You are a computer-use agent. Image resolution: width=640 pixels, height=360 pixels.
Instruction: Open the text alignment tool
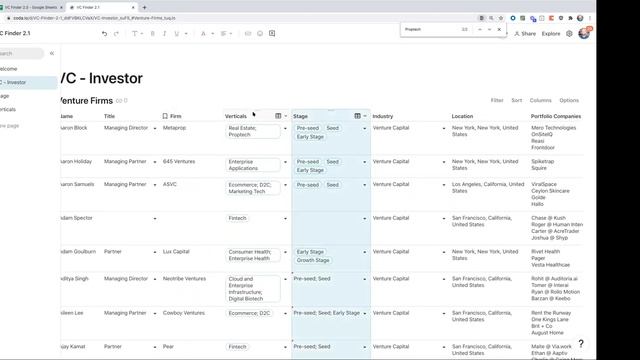click(x=226, y=33)
